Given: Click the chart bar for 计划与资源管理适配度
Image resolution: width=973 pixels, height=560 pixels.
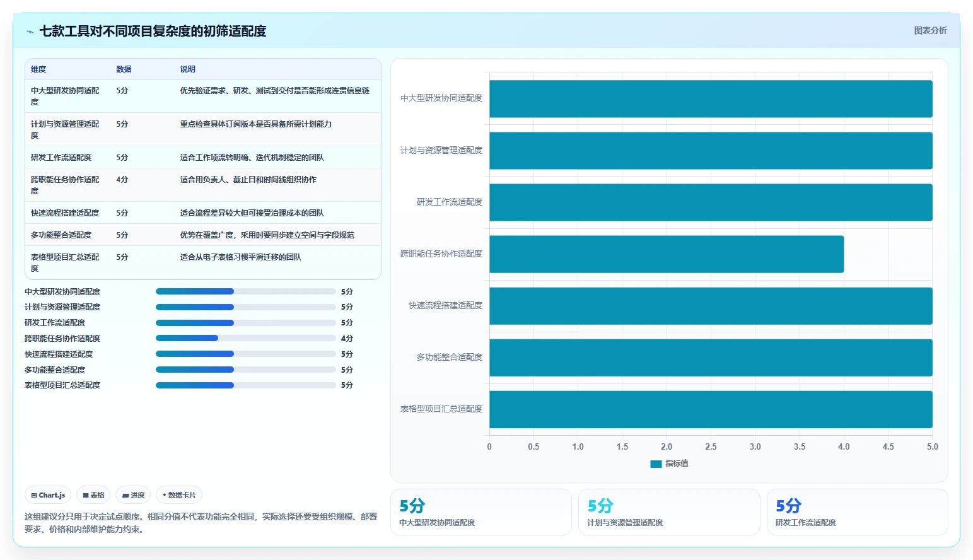Looking at the screenshot, I should 711,151.
